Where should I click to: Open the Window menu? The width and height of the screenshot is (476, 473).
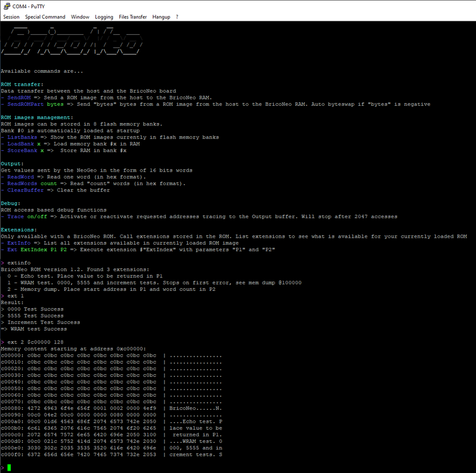(80, 17)
